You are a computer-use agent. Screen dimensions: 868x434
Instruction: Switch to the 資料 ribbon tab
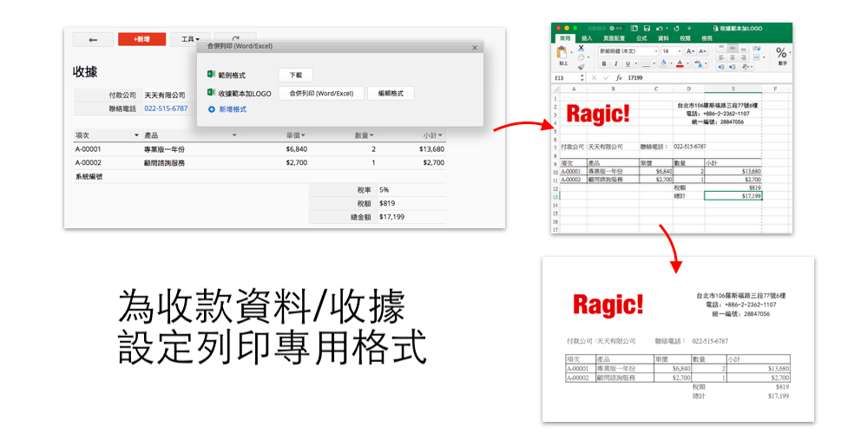point(663,38)
